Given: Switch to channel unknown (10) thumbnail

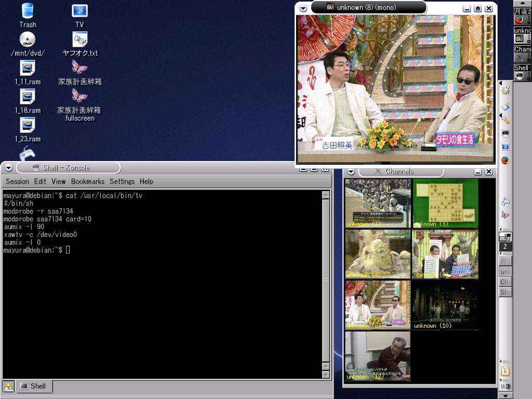Looking at the screenshot, I should (445, 305).
